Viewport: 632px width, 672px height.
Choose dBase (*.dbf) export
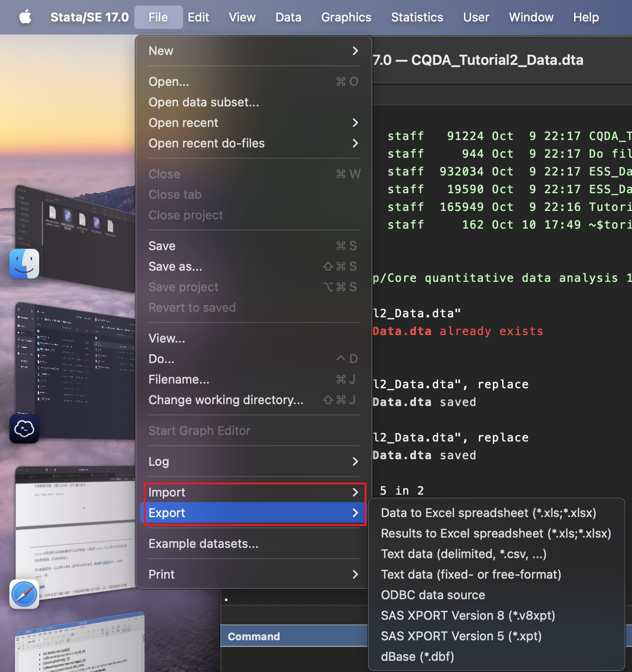(x=497, y=657)
